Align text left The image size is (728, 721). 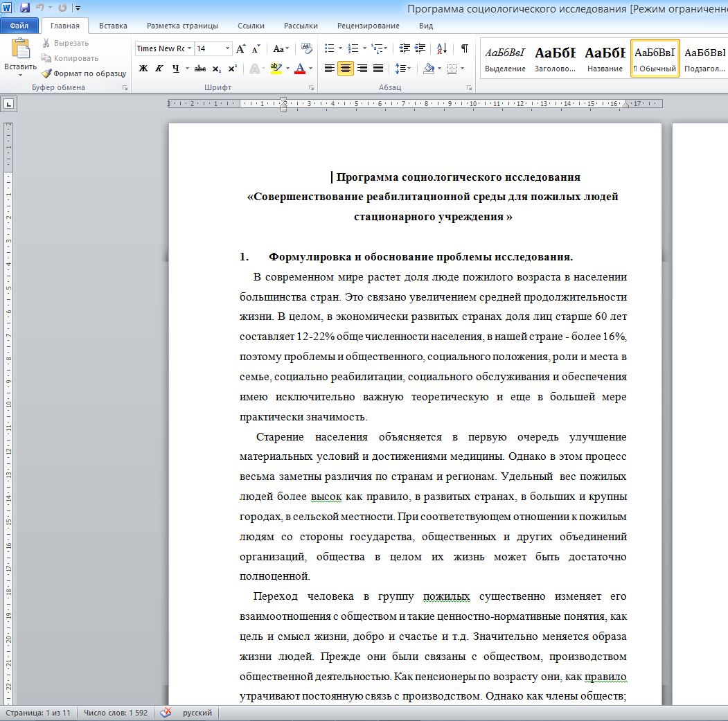(329, 69)
